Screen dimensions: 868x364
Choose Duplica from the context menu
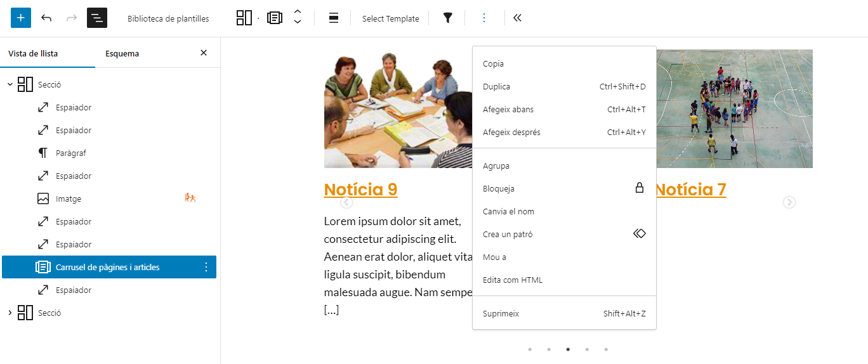point(496,87)
